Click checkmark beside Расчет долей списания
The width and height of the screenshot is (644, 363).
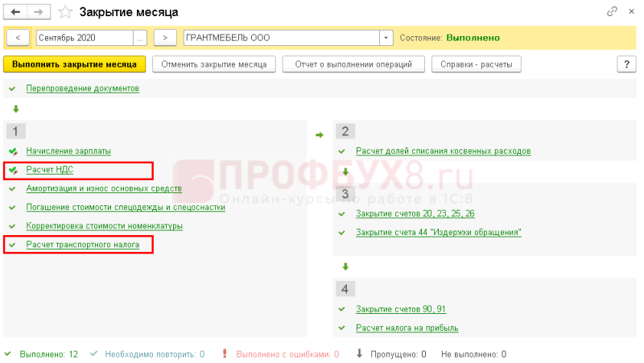341,151
